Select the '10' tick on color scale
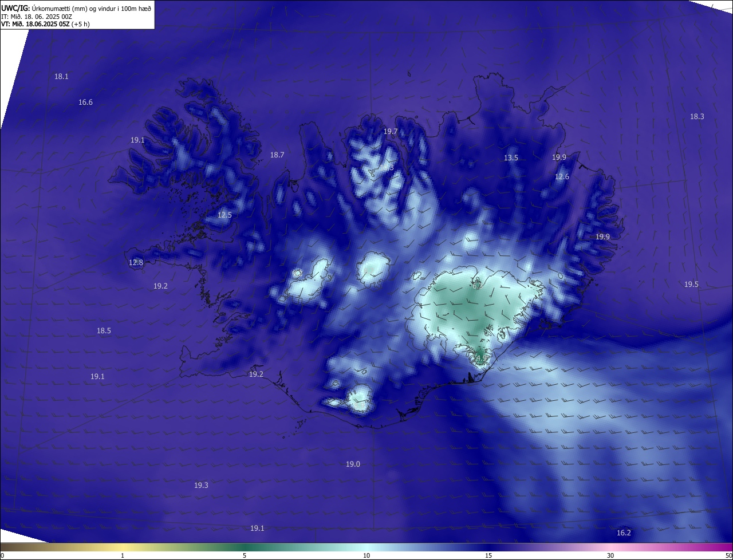Screen dimensions: 733x560 (x=366, y=555)
